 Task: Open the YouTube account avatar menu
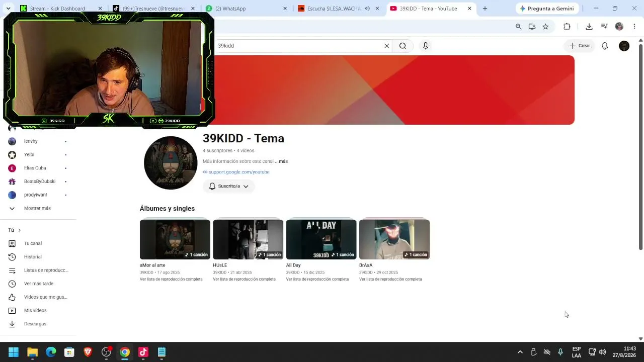click(624, 46)
